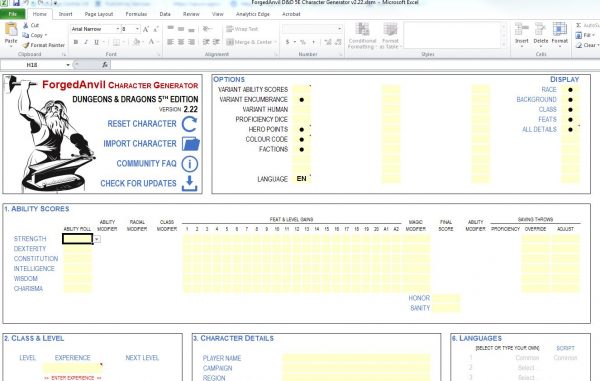Click the Reset Character circular arrow icon
The height and width of the screenshot is (381, 600).
189,124
